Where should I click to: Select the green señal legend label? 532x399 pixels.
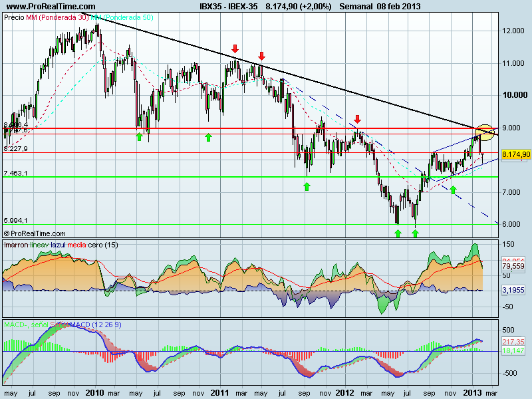(40, 325)
